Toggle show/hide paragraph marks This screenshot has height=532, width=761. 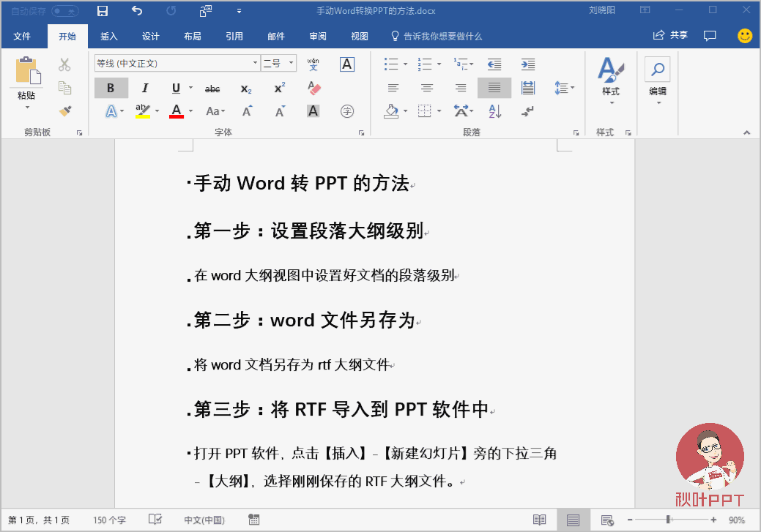pyautogui.click(x=528, y=111)
